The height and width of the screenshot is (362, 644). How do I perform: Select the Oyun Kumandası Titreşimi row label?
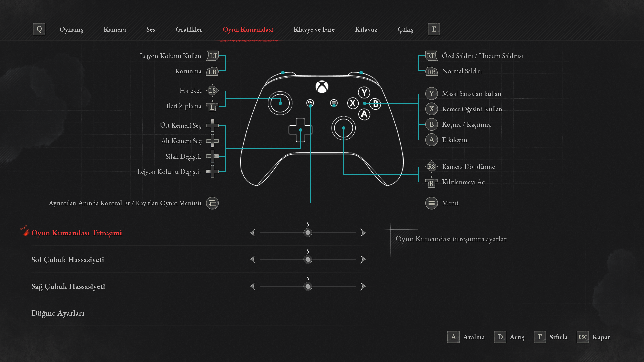click(x=76, y=233)
